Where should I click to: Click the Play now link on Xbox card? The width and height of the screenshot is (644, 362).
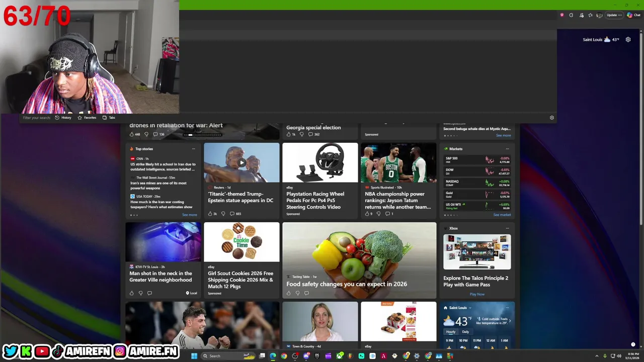pos(477,294)
